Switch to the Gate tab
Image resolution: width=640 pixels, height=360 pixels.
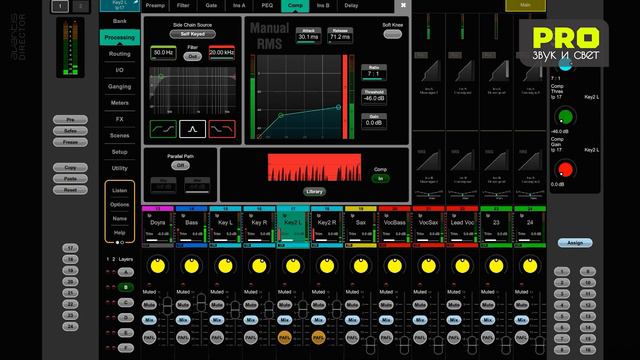tap(211, 5)
